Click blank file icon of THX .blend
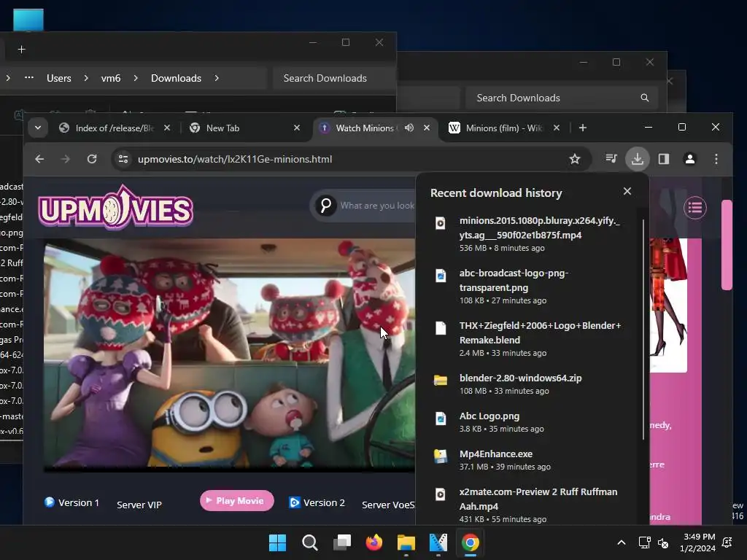This screenshot has height=560, width=747. click(x=441, y=327)
